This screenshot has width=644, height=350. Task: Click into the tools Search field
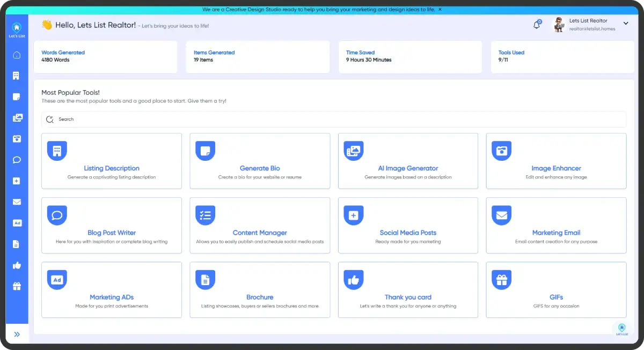click(334, 119)
